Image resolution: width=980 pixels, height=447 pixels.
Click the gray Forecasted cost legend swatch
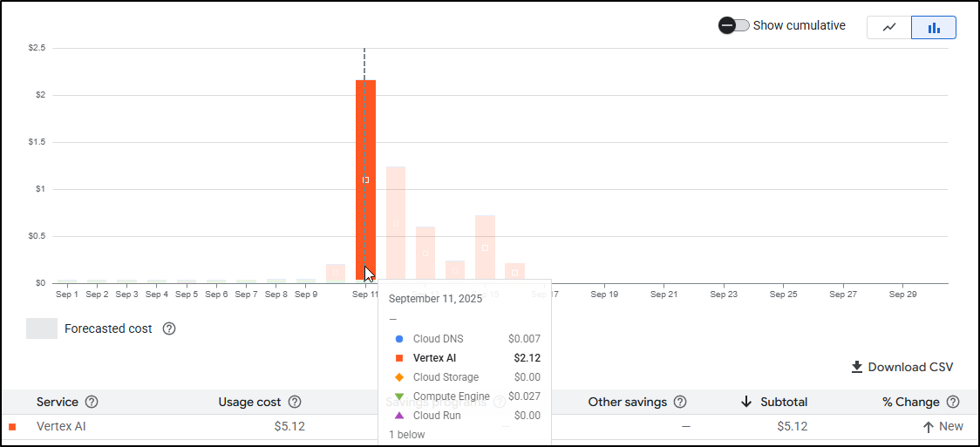coord(42,328)
